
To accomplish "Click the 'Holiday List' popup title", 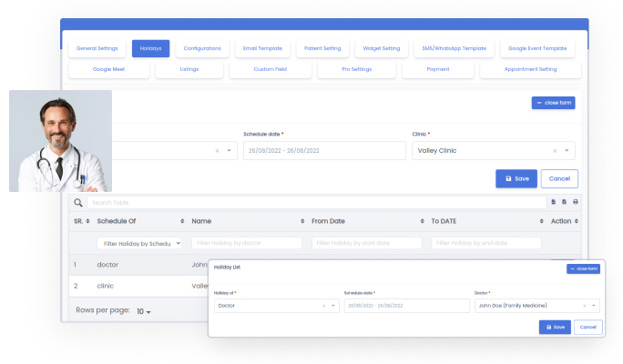I will click(227, 268).
